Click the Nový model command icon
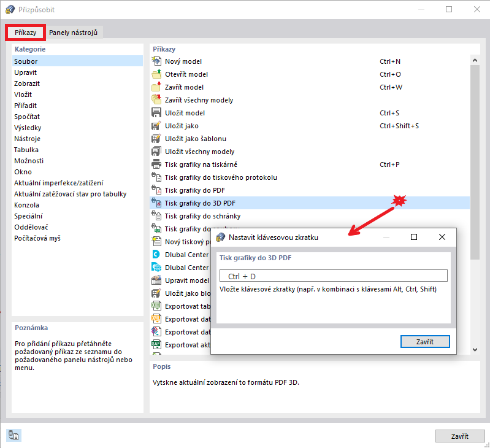 [156, 61]
